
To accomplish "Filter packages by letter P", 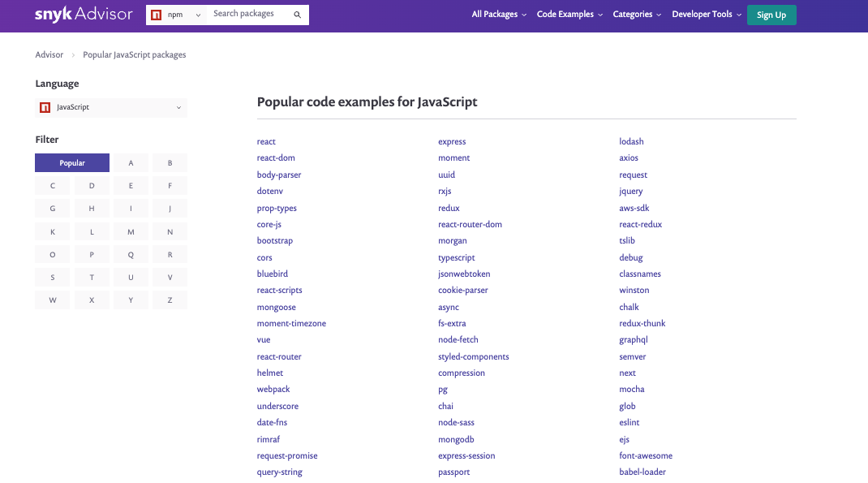I will pyautogui.click(x=92, y=254).
